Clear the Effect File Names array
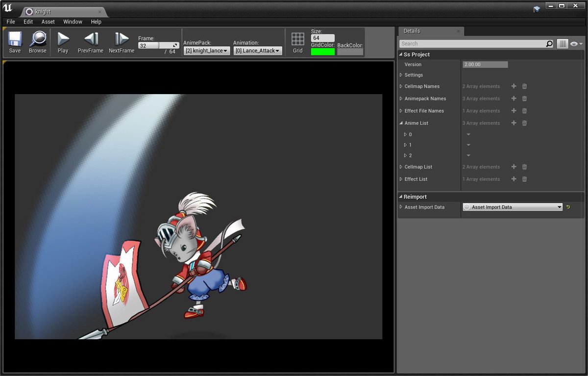The image size is (588, 376). [524, 111]
